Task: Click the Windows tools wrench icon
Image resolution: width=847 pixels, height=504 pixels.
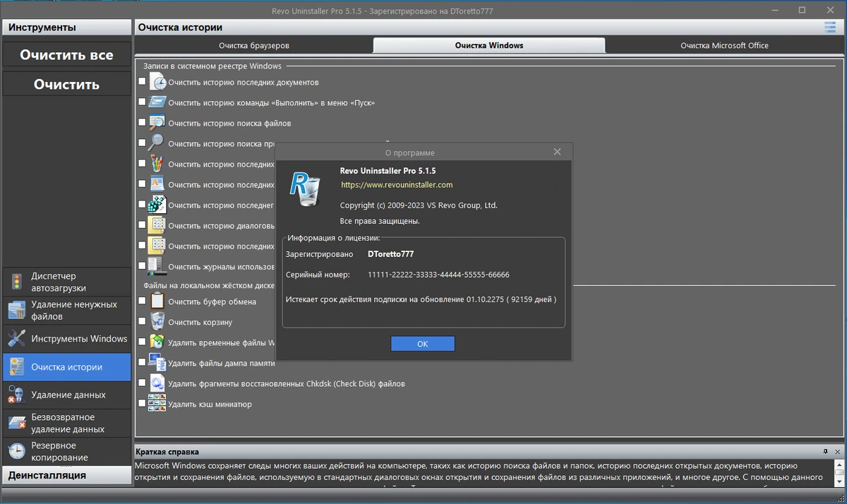Action: pyautogui.click(x=16, y=338)
